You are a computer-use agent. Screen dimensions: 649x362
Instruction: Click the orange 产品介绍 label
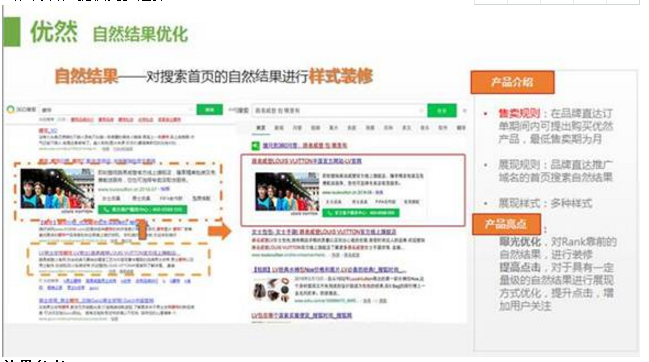(512, 82)
